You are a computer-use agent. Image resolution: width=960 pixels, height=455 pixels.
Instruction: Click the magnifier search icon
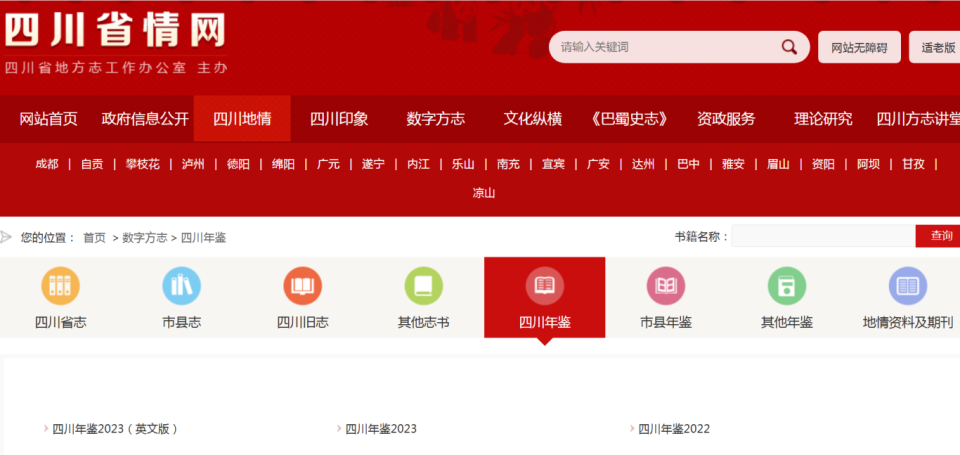click(x=789, y=47)
